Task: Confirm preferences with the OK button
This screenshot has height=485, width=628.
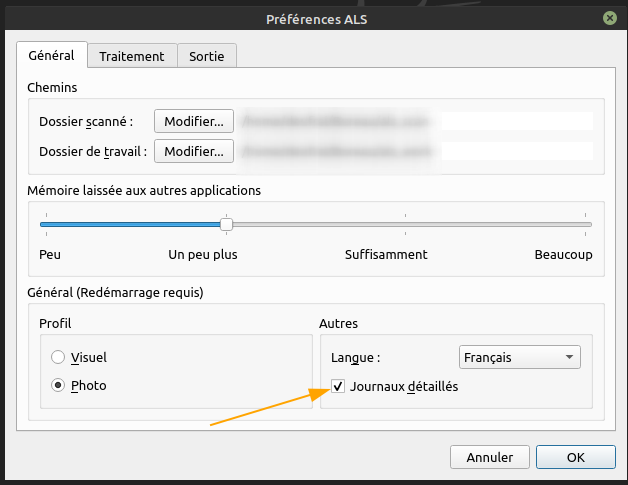Action: (x=575, y=457)
